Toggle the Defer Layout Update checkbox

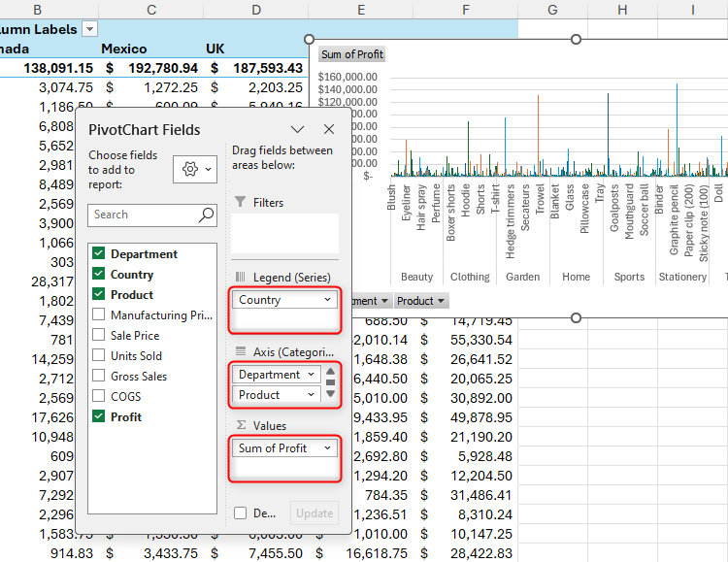click(241, 513)
